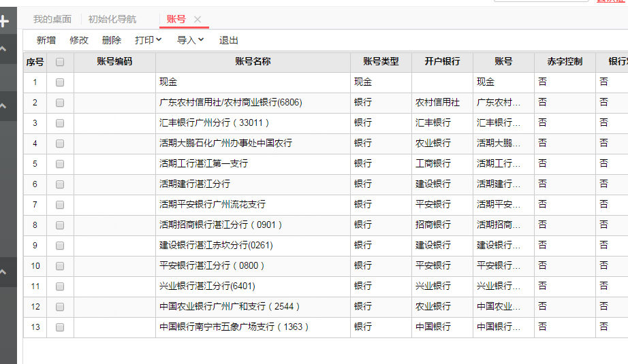Click the plus icon in left sidebar

click(4, 21)
